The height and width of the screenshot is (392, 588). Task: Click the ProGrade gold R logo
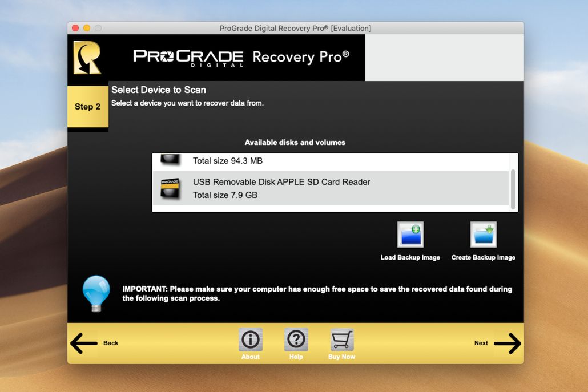(x=87, y=57)
